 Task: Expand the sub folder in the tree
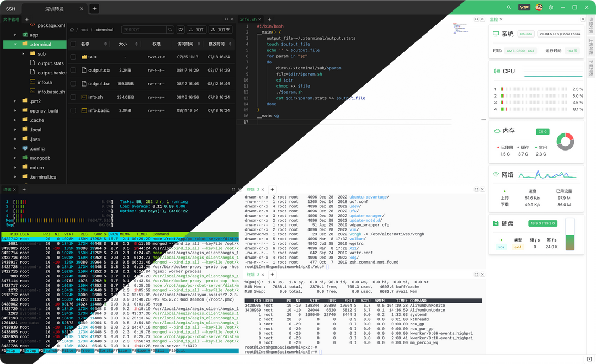pos(23,53)
